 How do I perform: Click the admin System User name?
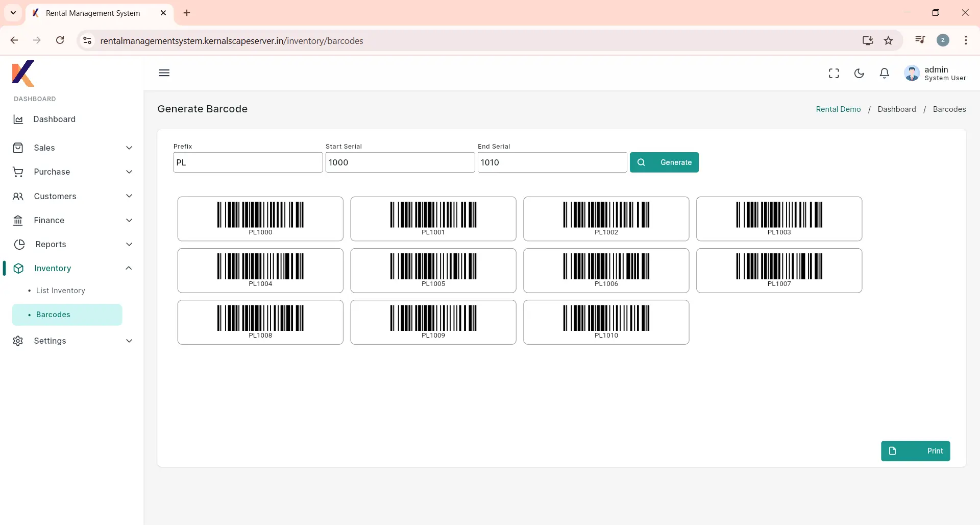pyautogui.click(x=945, y=74)
